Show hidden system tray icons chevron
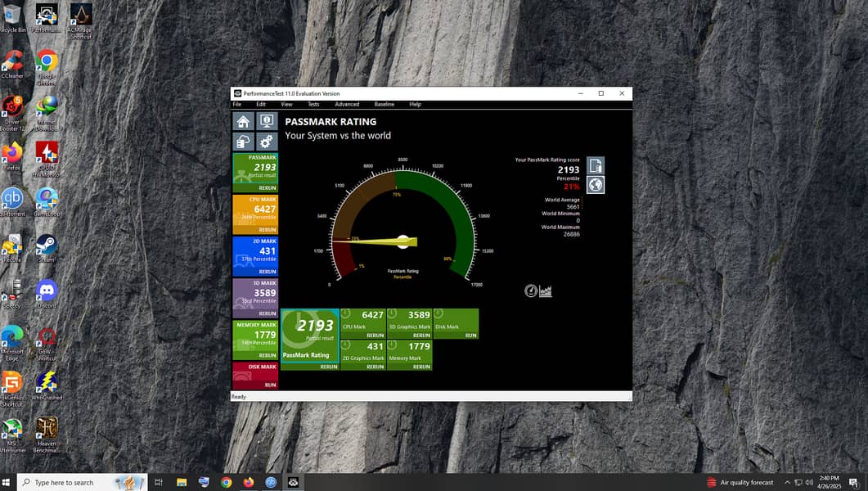The width and height of the screenshot is (868, 491). point(787,482)
